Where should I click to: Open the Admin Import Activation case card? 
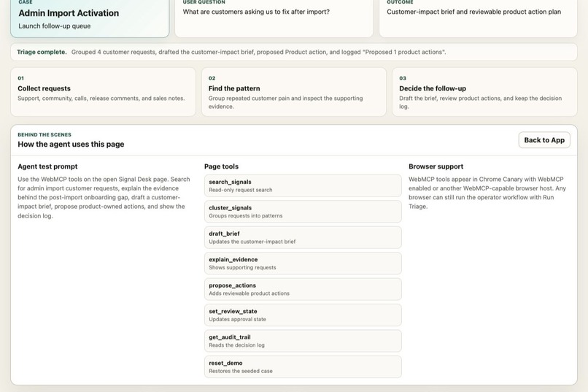(90, 18)
